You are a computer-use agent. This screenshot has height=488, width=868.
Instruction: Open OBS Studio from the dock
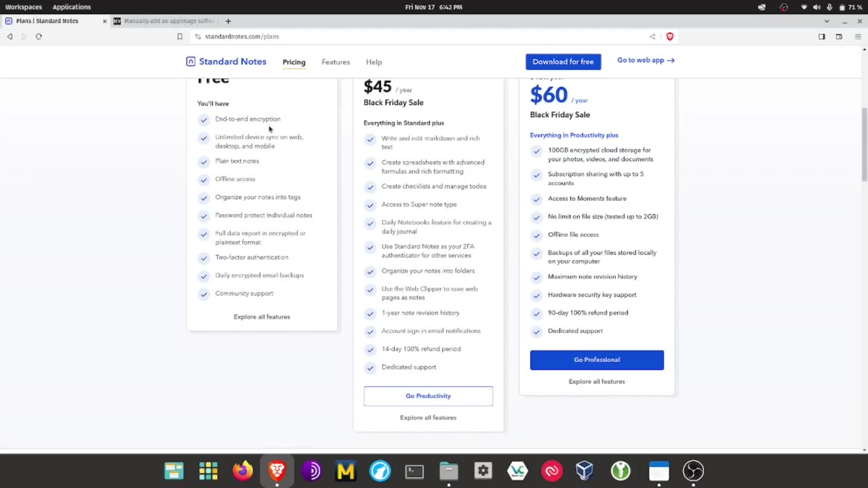coord(693,470)
